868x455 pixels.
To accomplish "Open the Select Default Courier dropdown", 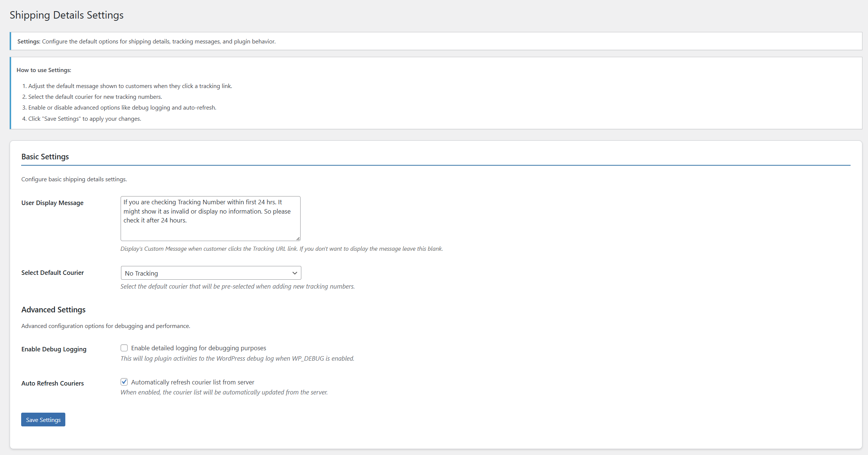I will click(210, 273).
